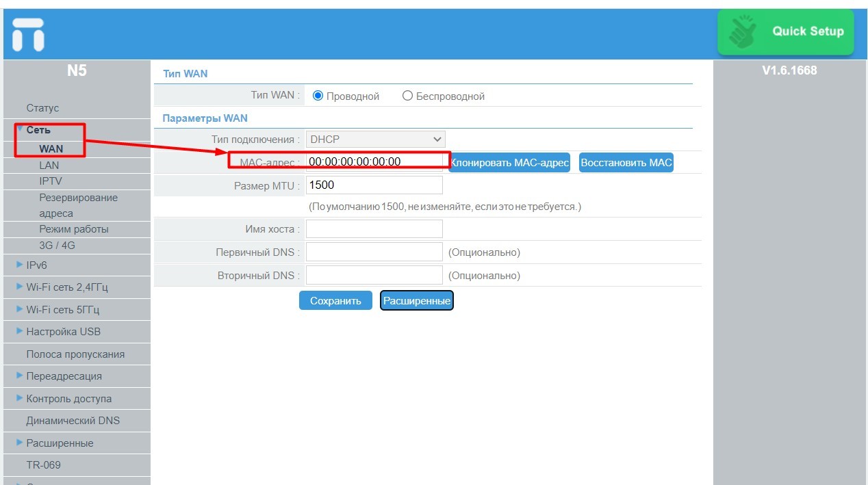Expand Wi-Fi сеть 2,4ГГц section
868x485 pixels.
[67, 287]
